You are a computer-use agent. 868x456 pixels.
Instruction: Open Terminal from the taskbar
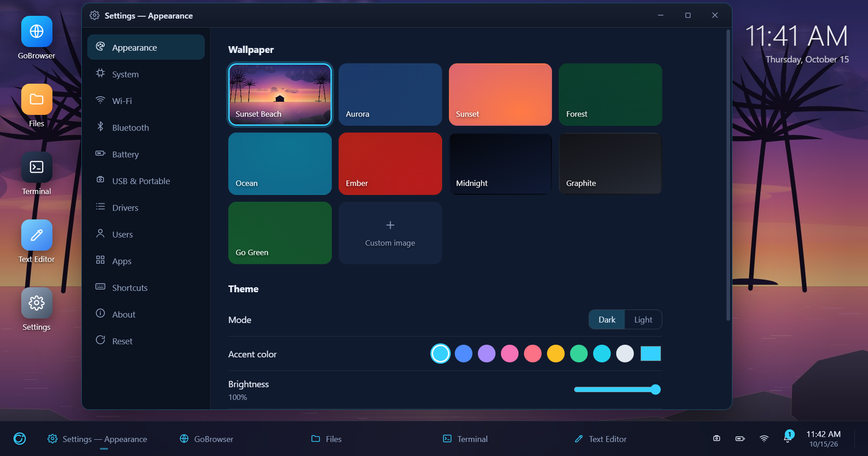pos(465,439)
